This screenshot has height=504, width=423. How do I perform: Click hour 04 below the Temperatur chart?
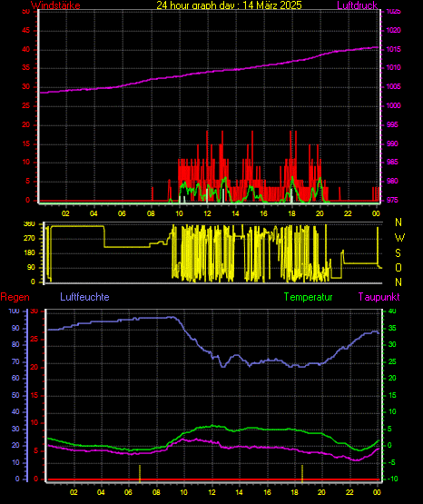click(101, 492)
